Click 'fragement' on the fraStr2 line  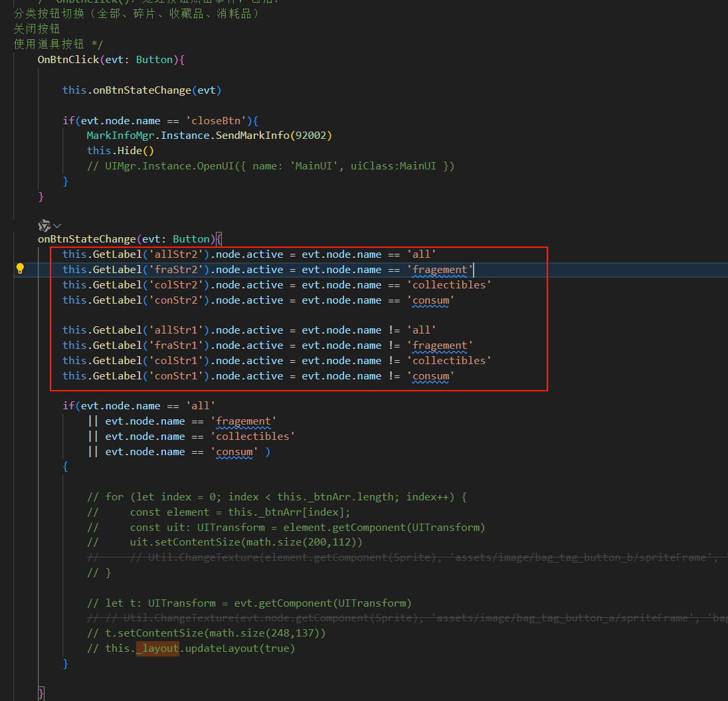(440, 270)
